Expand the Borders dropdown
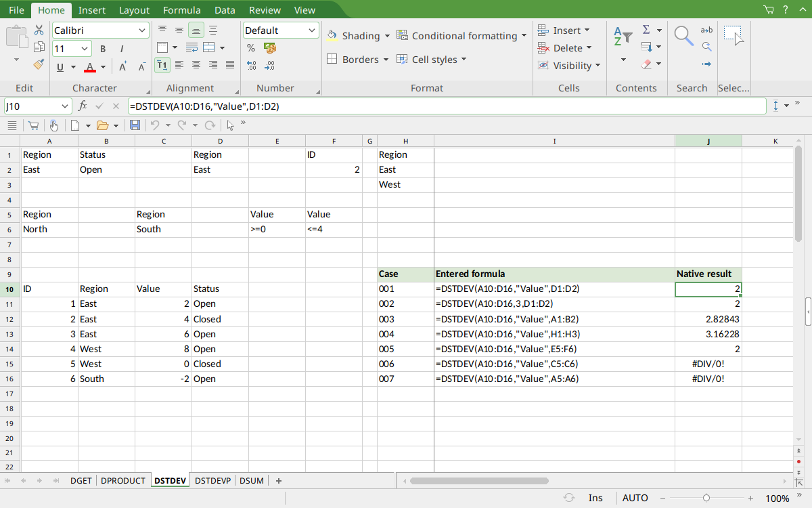 (x=386, y=60)
